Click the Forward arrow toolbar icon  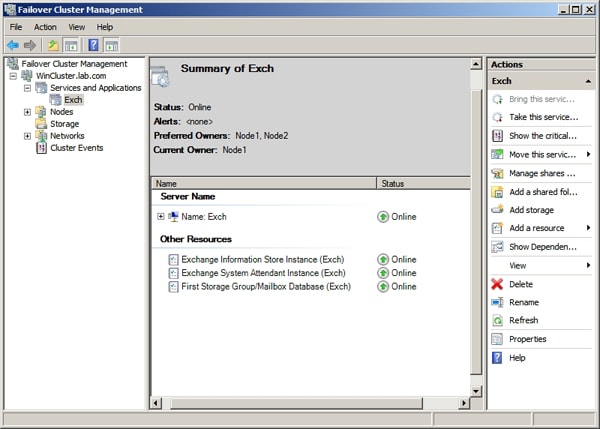(29, 45)
